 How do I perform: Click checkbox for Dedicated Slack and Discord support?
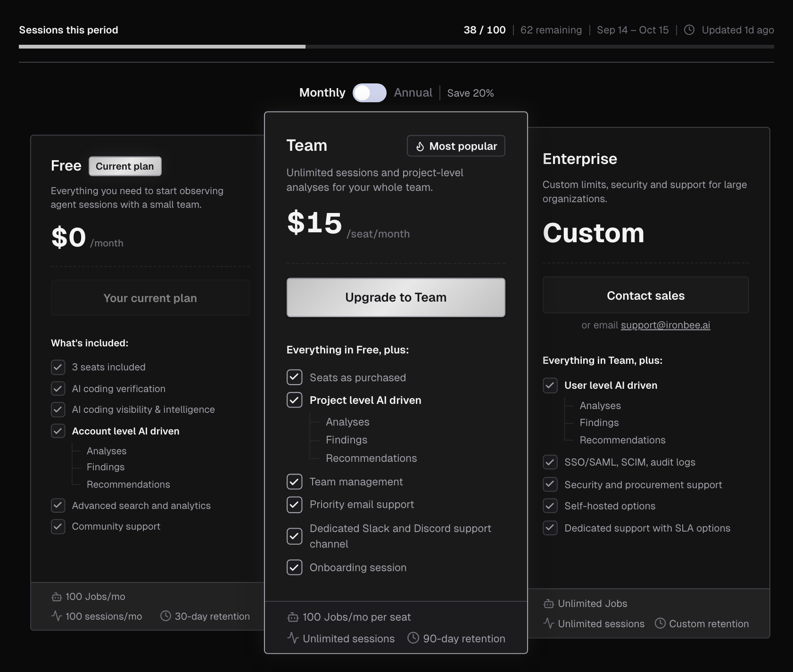pos(295,536)
